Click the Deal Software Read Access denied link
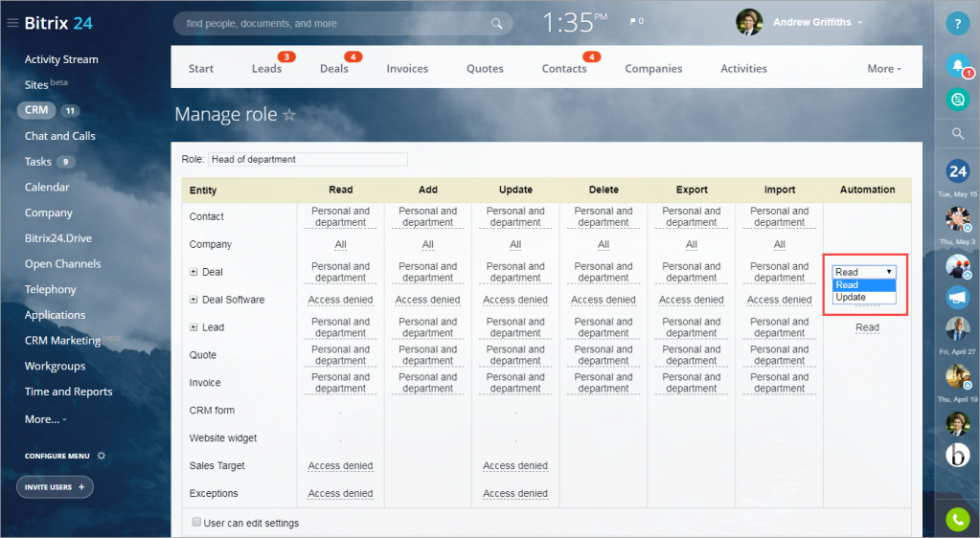Screen dimensions: 980x538 [x=340, y=300]
